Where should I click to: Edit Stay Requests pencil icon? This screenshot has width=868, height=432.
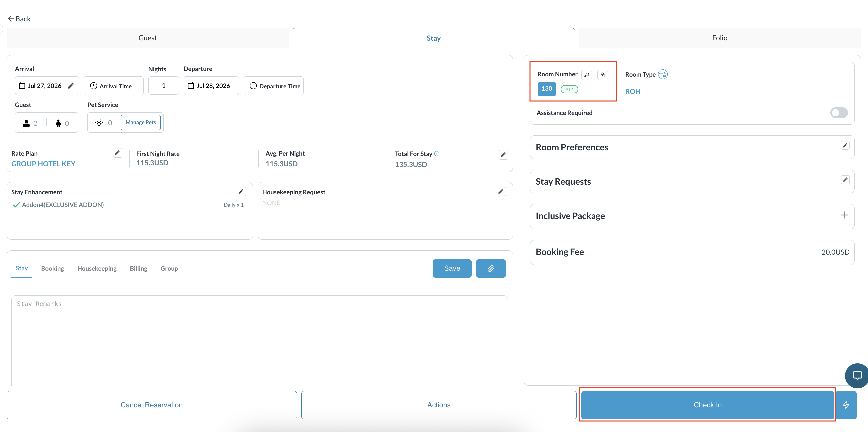(845, 180)
